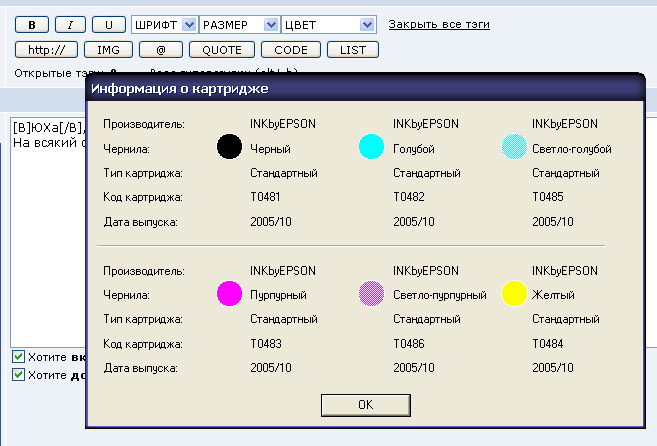Screen dimensions: 657x446
Task: Select cartridge code T0482
Action: pyautogui.click(x=409, y=197)
